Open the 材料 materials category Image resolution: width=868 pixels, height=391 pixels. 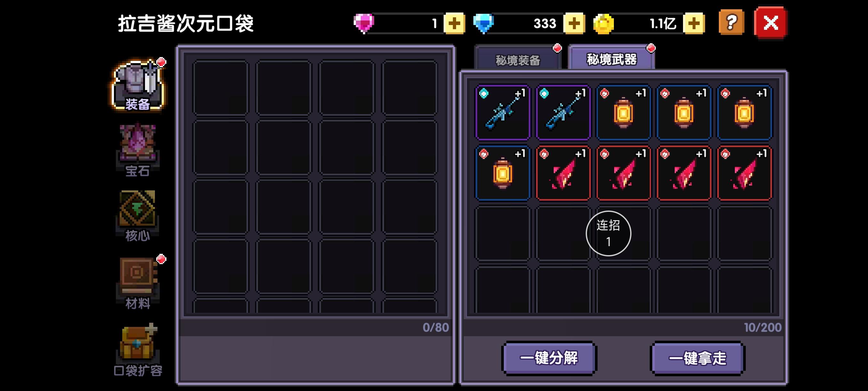138,283
